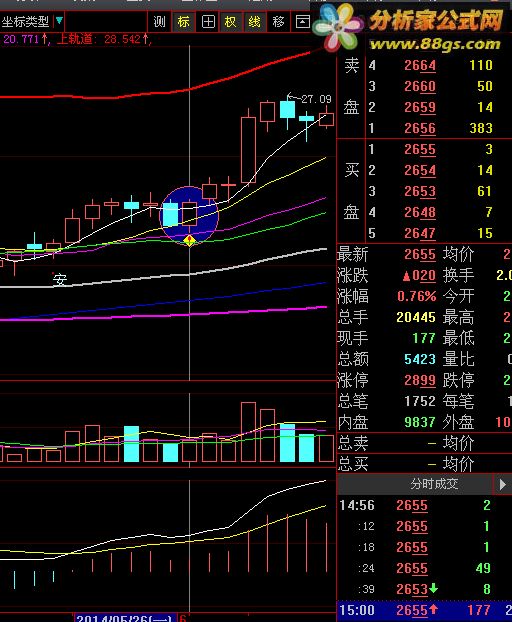
Task: Click the 涨幅 value 0.76%
Action: click(417, 297)
